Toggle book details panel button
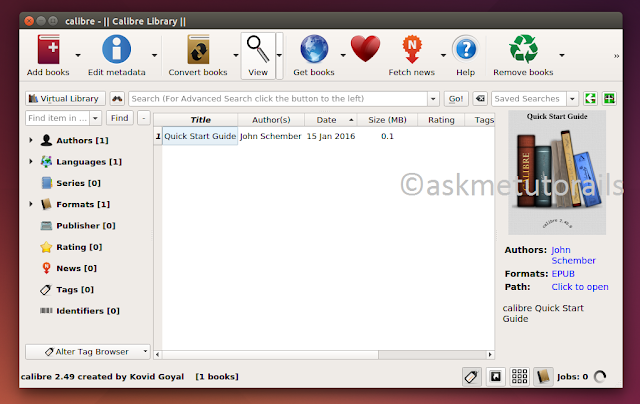Screen dimensions: 640x404 point(543,376)
